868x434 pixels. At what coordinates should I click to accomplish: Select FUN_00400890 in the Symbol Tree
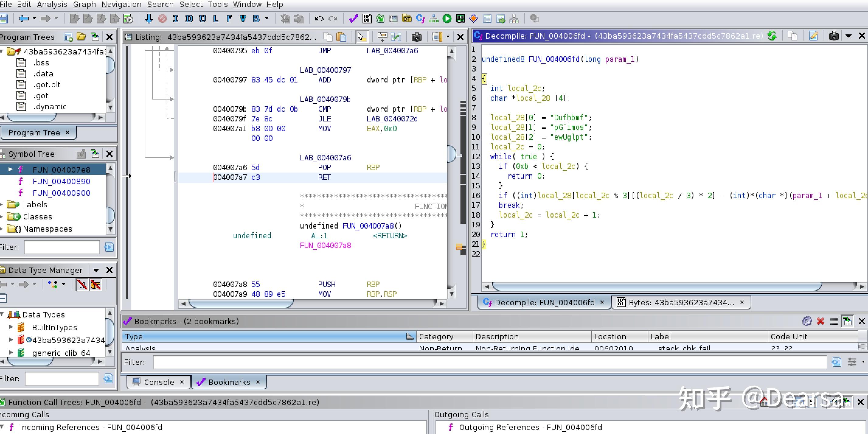point(61,181)
